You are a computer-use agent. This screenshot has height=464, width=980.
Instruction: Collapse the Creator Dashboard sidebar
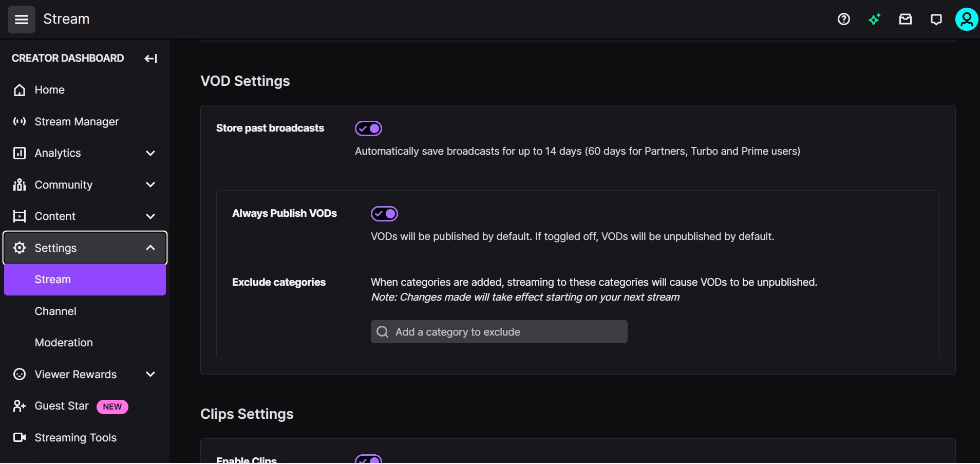click(x=149, y=58)
